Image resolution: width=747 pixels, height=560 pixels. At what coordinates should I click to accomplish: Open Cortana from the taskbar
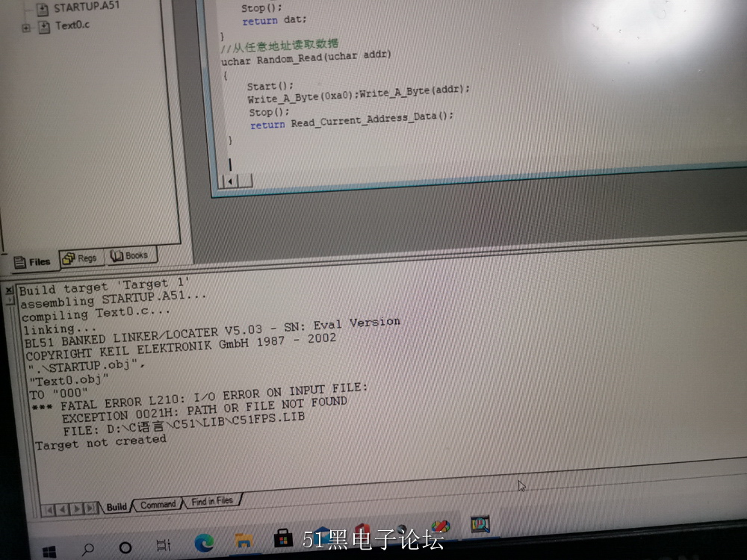pos(125,547)
